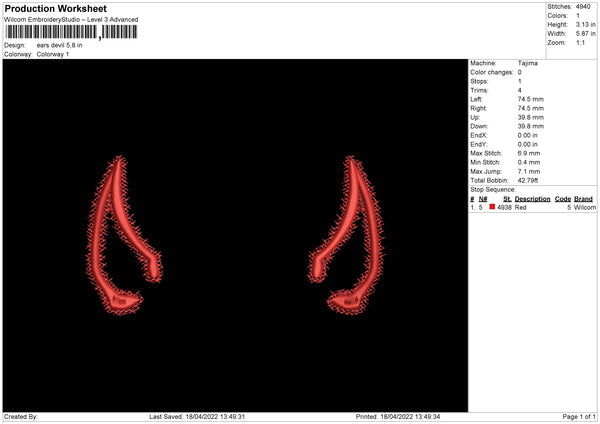
Task: Click 'Wilcom EmbroideryStudio – Level 3 Advanced' text
Action: coord(71,20)
